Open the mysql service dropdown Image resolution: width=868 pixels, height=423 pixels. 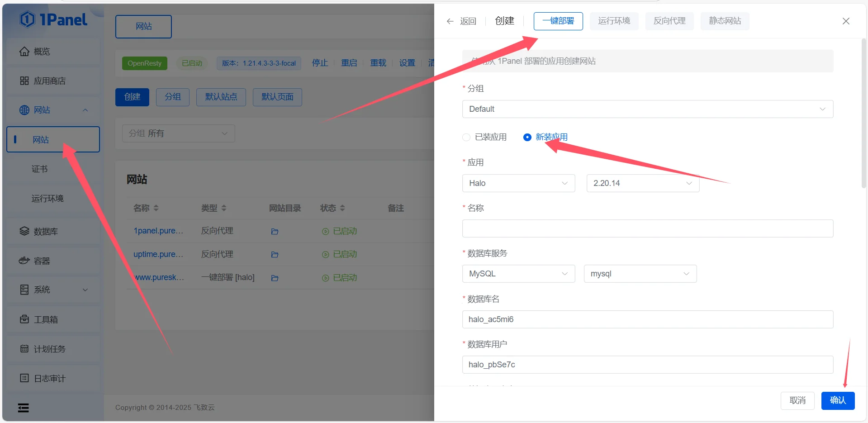click(x=640, y=274)
